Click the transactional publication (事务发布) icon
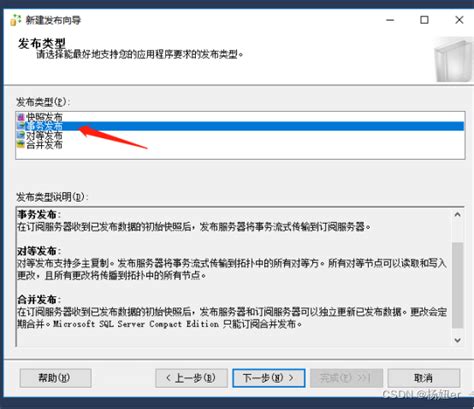The height and width of the screenshot is (409, 474). point(21,126)
